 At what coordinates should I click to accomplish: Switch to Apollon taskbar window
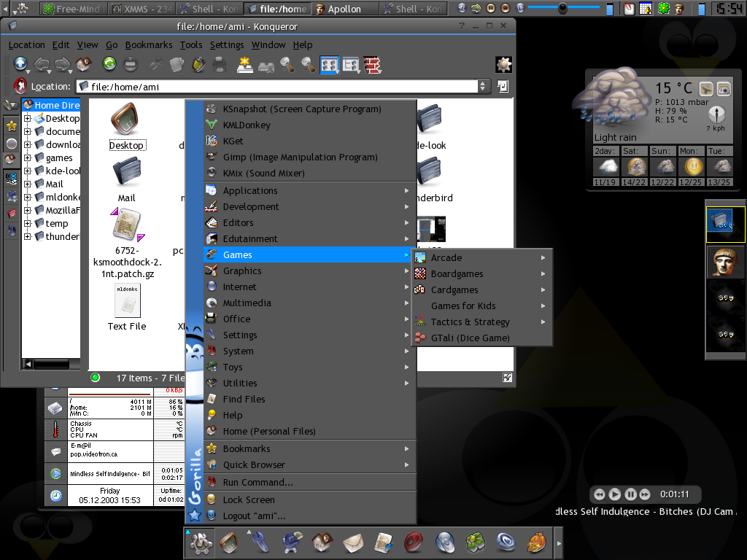coord(345,9)
